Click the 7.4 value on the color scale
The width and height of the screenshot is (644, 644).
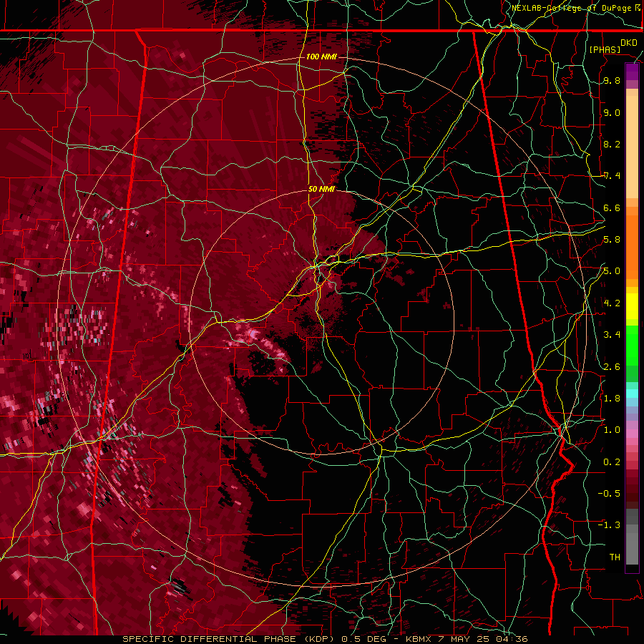(612, 176)
